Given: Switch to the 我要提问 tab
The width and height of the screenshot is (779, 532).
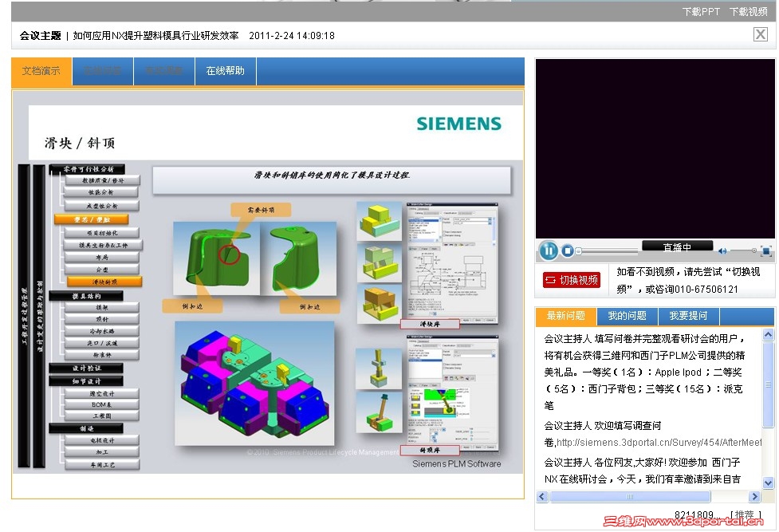Looking at the screenshot, I should pyautogui.click(x=689, y=316).
